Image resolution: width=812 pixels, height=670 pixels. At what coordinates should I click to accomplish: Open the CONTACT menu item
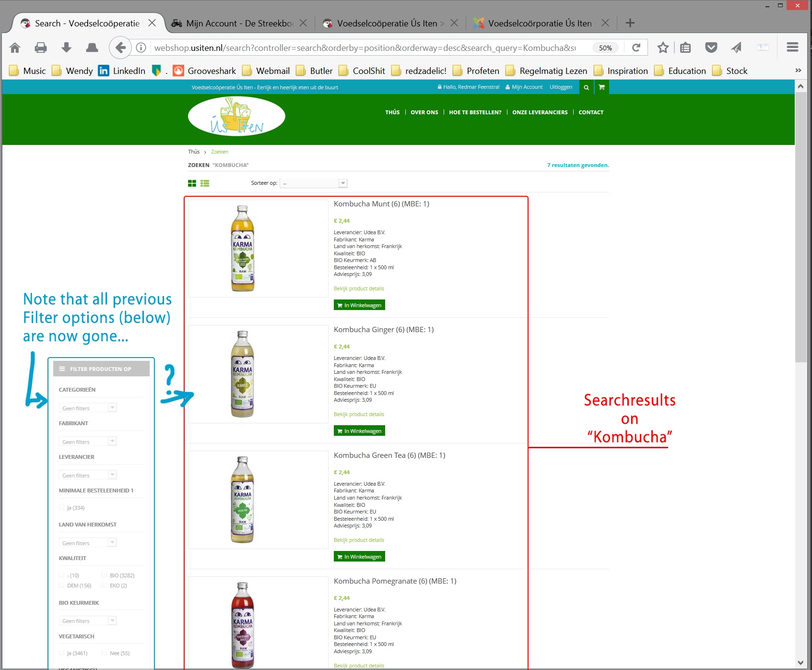tap(591, 112)
